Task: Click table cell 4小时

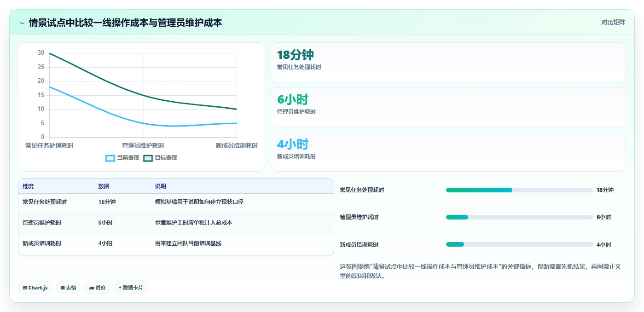Action: 105,243
